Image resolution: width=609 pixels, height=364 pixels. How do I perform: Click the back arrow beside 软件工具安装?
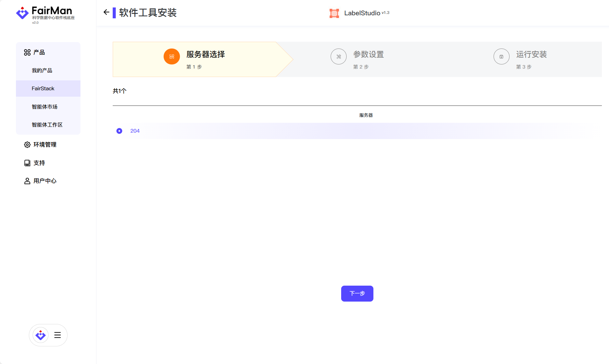(106, 13)
